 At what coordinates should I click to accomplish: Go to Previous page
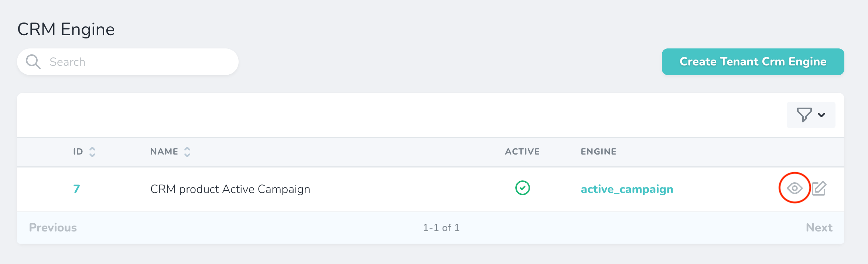pyautogui.click(x=53, y=227)
